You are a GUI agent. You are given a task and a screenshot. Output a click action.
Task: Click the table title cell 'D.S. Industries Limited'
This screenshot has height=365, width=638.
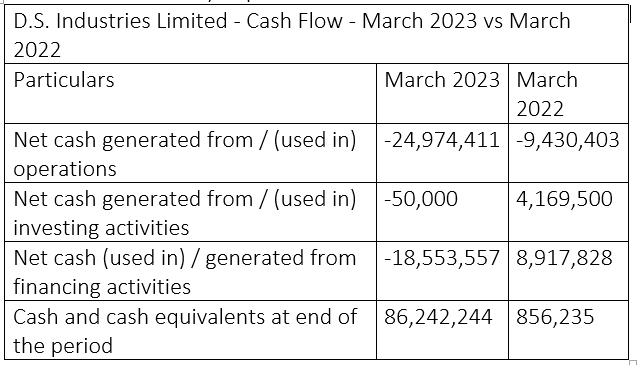coord(316,34)
